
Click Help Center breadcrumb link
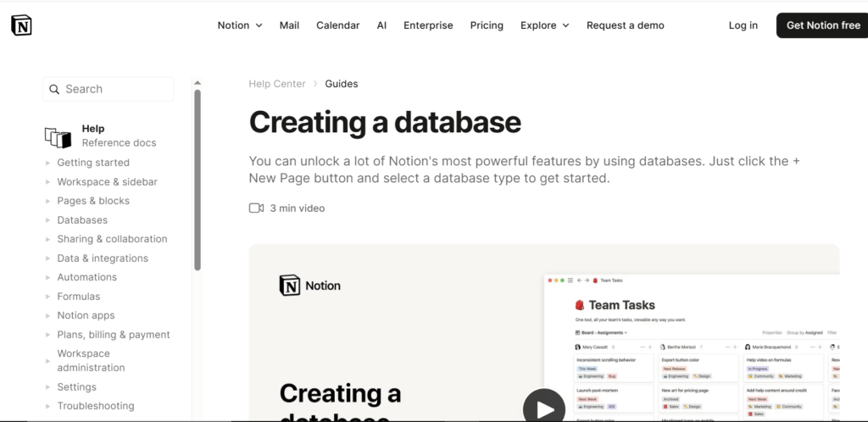277,84
